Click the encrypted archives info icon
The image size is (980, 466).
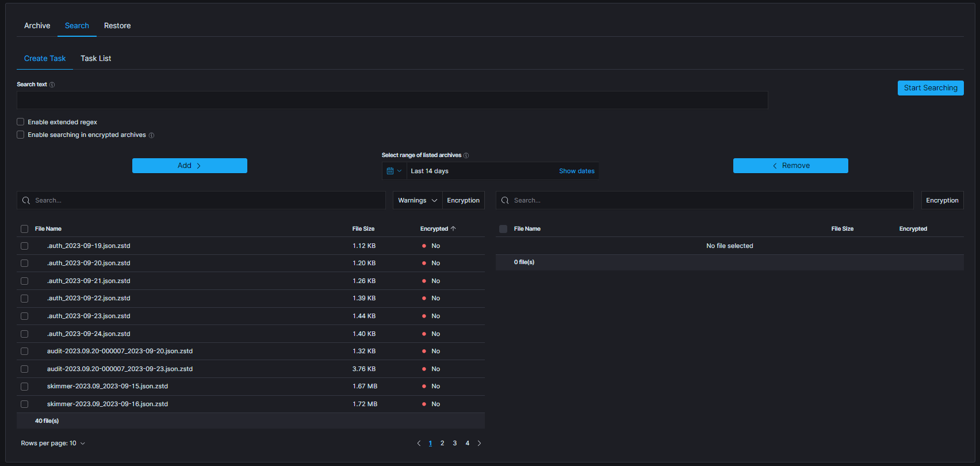click(152, 135)
